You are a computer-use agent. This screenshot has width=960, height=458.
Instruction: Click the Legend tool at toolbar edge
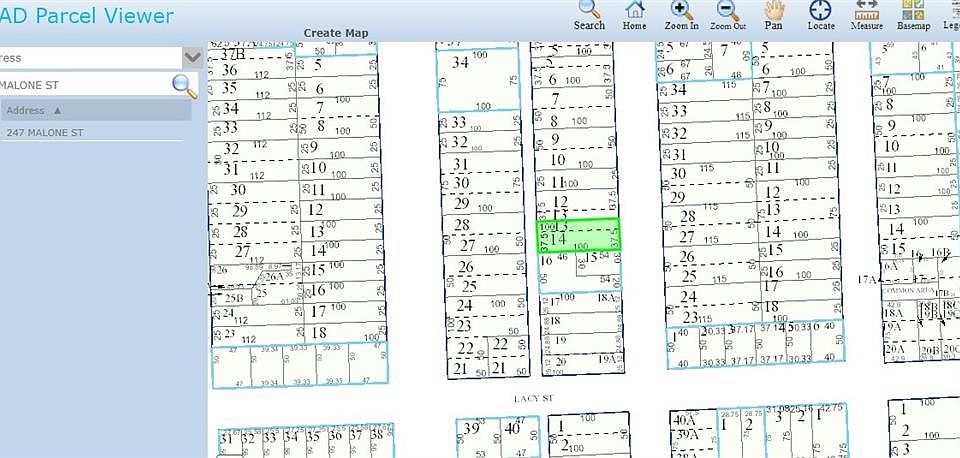point(951,15)
